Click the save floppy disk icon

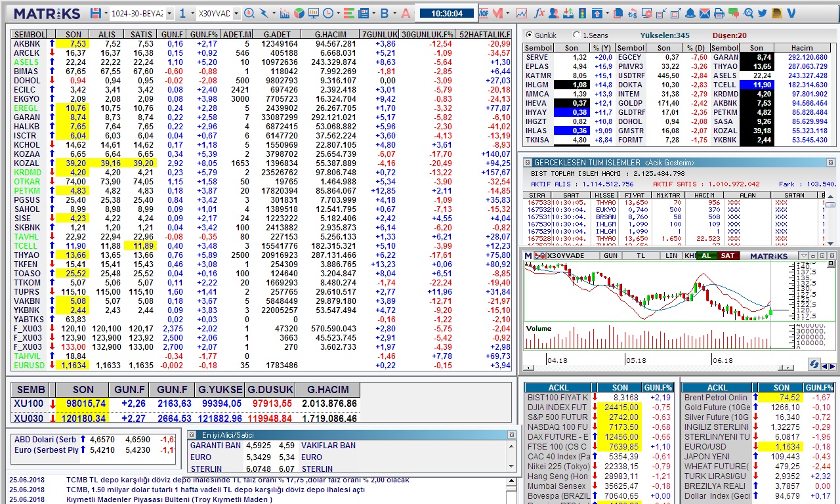[x=96, y=13]
